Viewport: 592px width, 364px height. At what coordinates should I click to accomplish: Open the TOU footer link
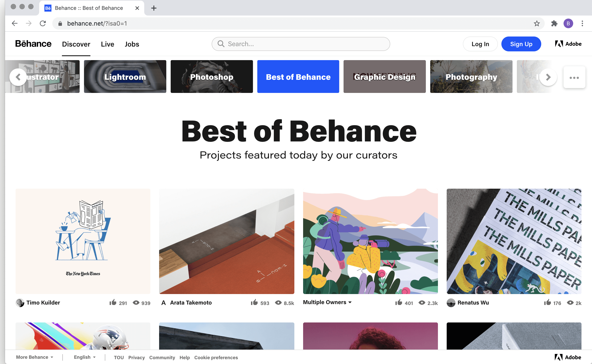tap(119, 357)
